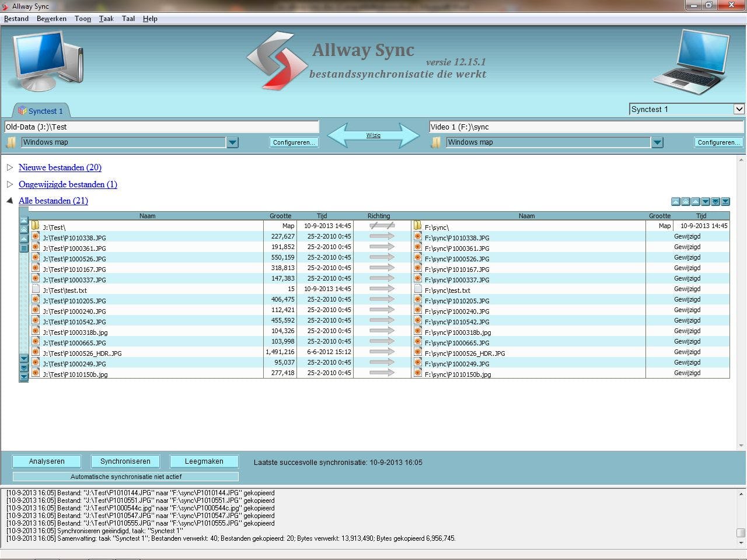Open the Toon menu
747x560 pixels.
[x=83, y=19]
